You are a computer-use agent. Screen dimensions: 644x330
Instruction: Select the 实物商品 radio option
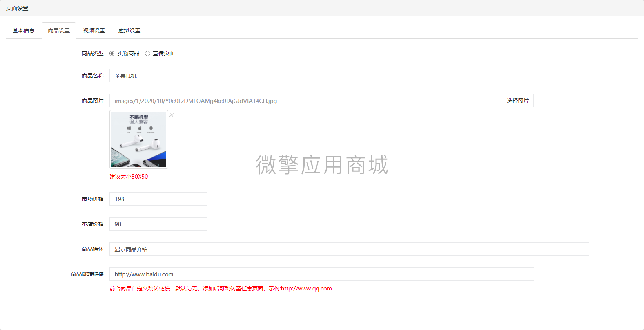(x=112, y=54)
